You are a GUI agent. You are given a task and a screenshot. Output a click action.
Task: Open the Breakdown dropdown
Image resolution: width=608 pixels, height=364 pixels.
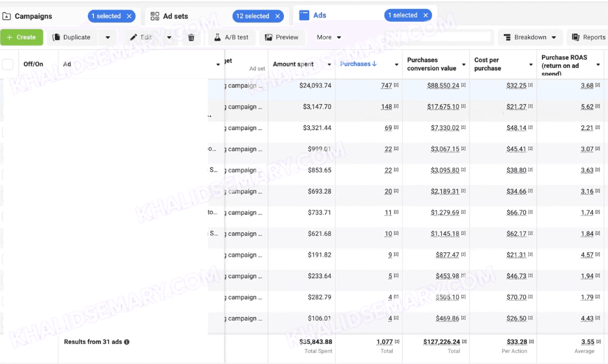(x=530, y=37)
